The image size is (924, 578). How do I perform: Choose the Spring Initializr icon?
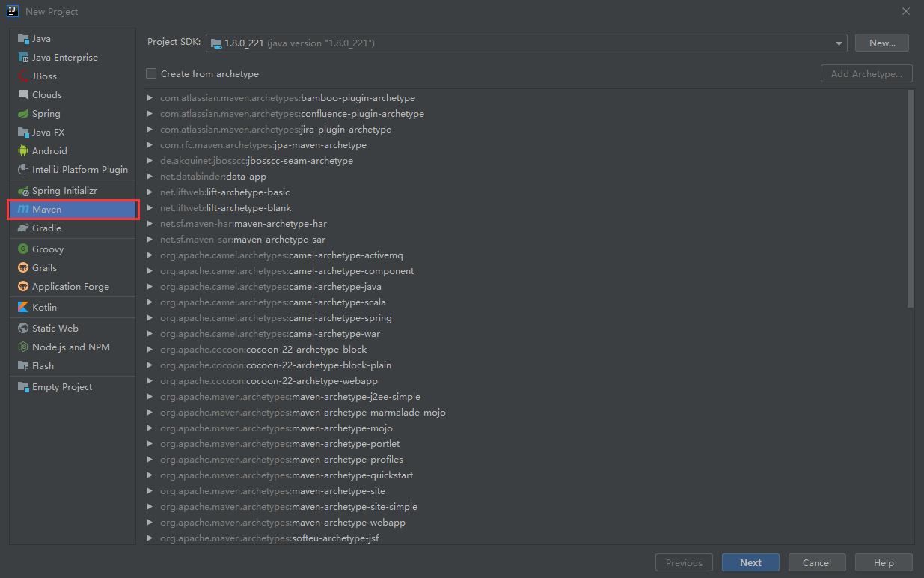[23, 191]
